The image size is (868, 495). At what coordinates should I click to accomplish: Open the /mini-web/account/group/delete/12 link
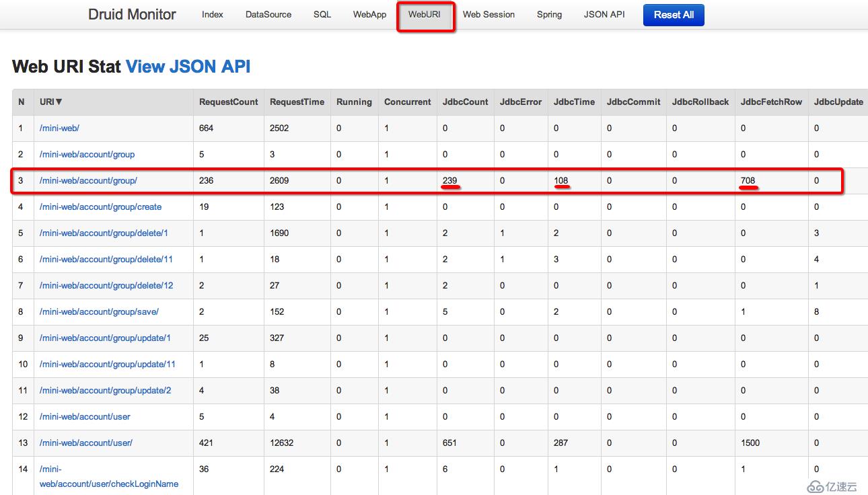106,285
